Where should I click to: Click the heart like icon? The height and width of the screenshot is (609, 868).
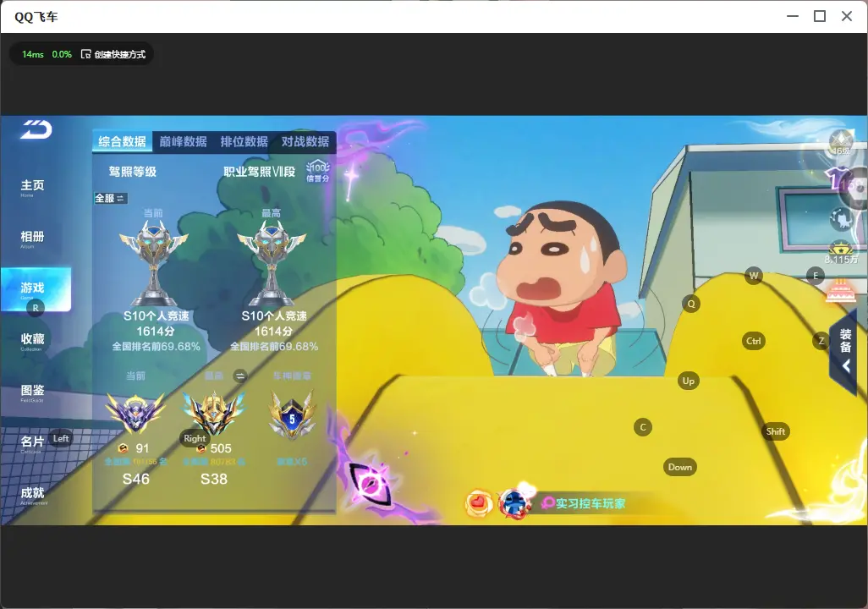pyautogui.click(x=479, y=503)
